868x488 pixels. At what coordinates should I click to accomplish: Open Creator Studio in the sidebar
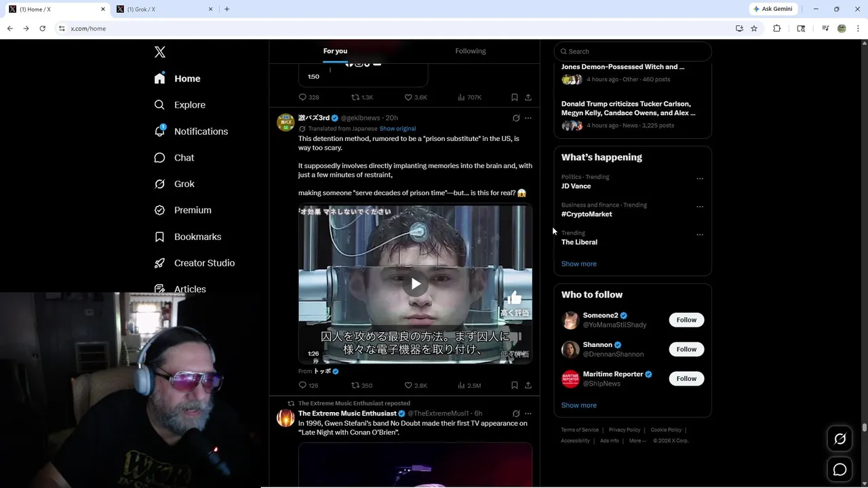click(195, 263)
